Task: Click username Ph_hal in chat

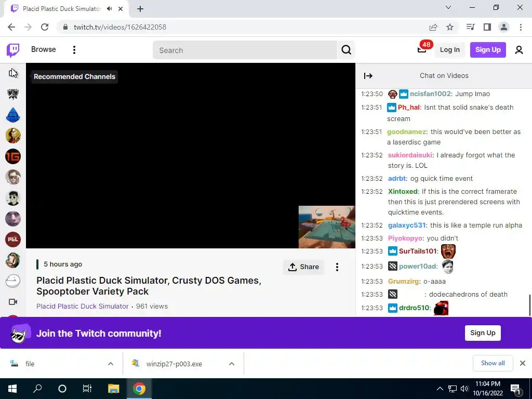Action: (408, 108)
